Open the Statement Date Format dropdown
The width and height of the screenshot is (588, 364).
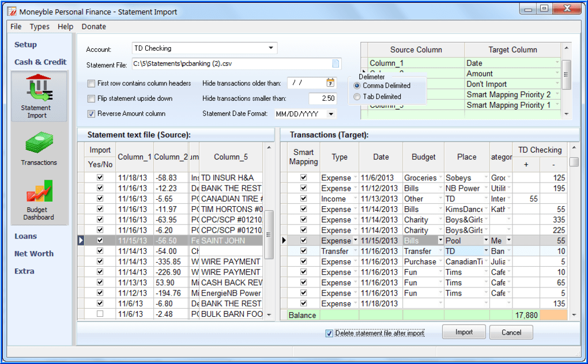(331, 113)
